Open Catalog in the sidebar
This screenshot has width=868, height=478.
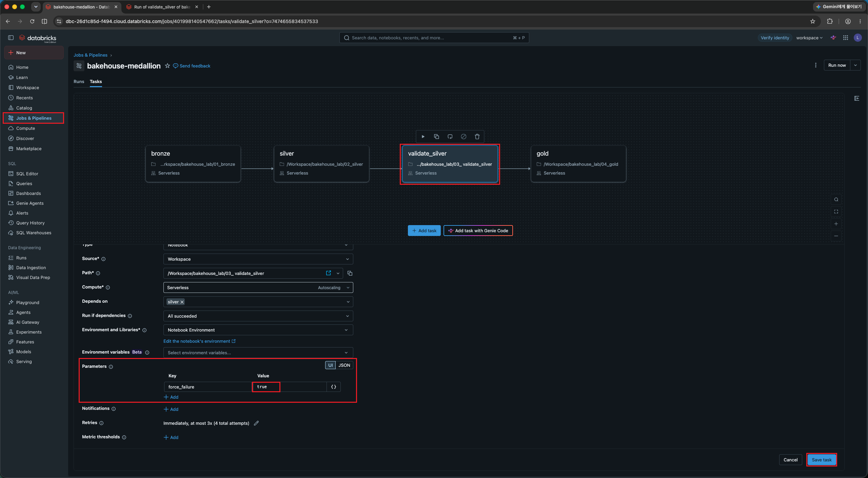(x=24, y=108)
